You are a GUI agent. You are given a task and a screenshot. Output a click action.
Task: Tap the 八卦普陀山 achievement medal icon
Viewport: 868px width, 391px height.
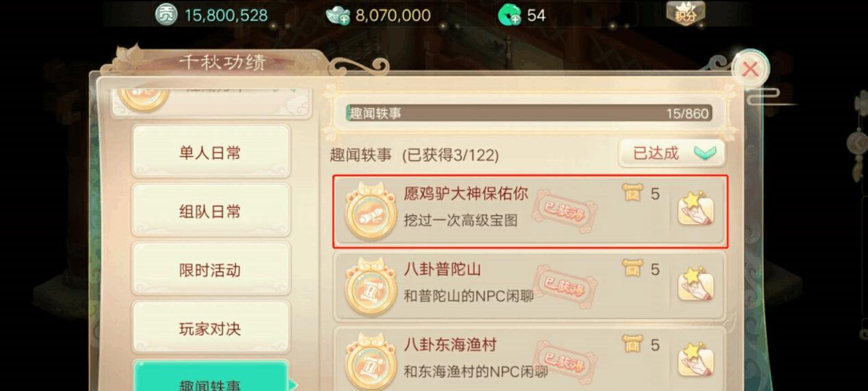tap(369, 286)
